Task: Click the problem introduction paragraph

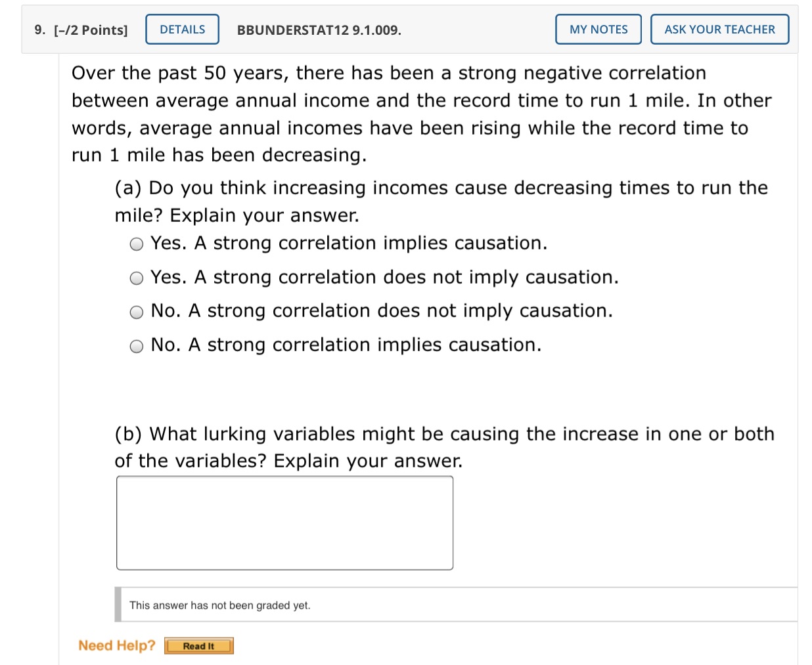Action: pyautogui.click(x=420, y=114)
